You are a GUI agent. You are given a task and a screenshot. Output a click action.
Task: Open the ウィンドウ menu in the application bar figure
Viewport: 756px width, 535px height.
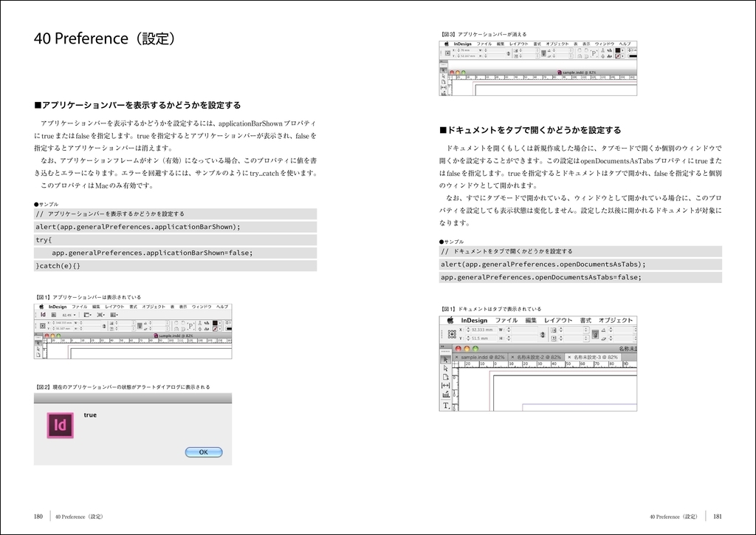pyautogui.click(x=202, y=307)
